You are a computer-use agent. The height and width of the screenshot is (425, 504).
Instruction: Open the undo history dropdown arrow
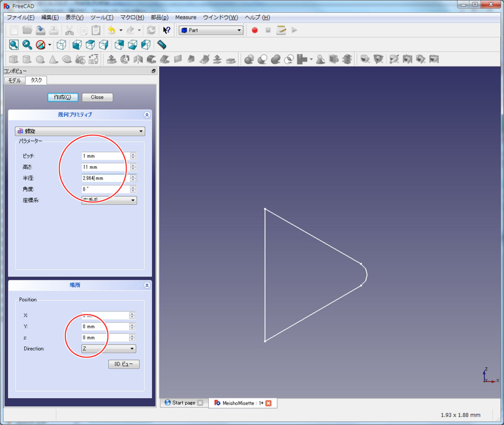pyautogui.click(x=121, y=30)
